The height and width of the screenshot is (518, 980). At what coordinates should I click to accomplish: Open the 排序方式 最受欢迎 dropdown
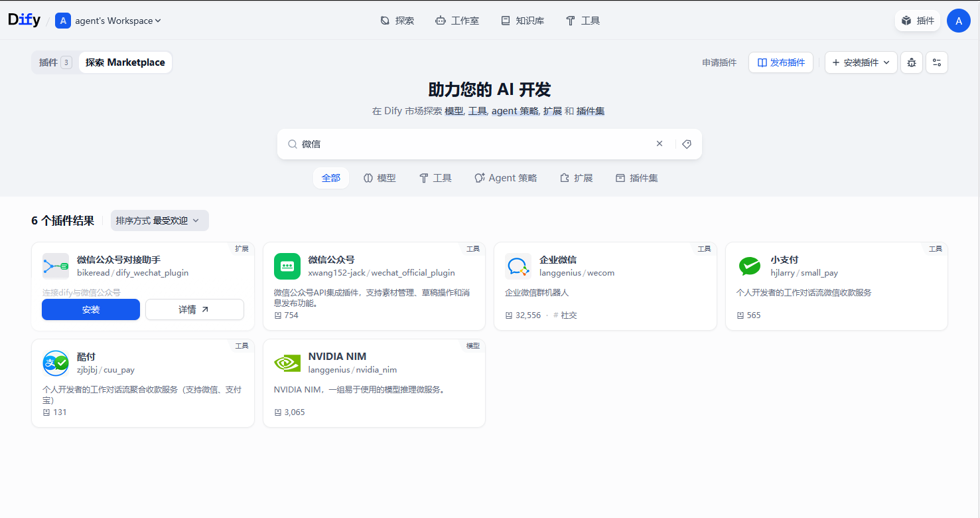coord(160,220)
